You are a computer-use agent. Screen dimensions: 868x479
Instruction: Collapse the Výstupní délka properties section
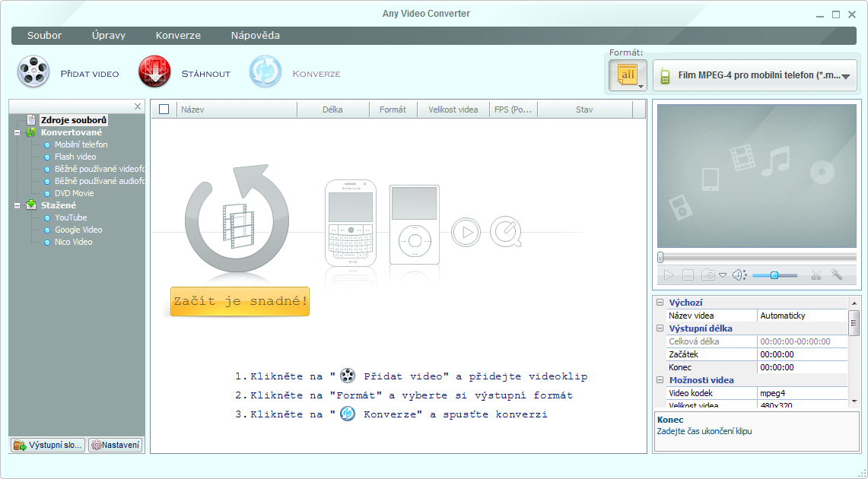[660, 328]
